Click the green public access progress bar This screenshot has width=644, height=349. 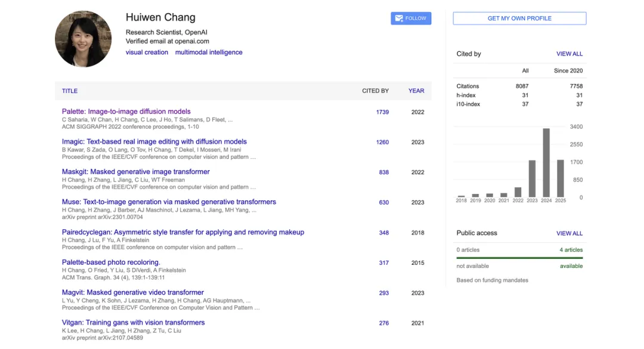point(519,258)
